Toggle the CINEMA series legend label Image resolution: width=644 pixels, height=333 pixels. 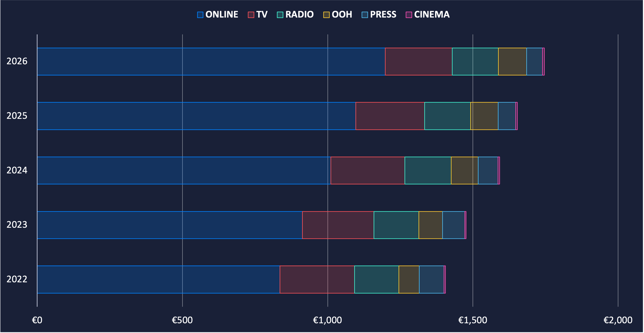click(x=432, y=14)
